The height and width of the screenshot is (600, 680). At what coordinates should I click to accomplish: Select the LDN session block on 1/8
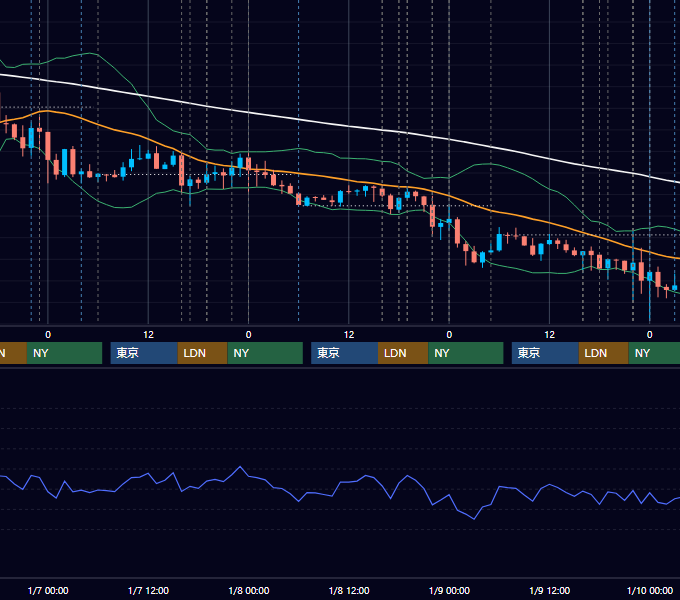tap(403, 353)
